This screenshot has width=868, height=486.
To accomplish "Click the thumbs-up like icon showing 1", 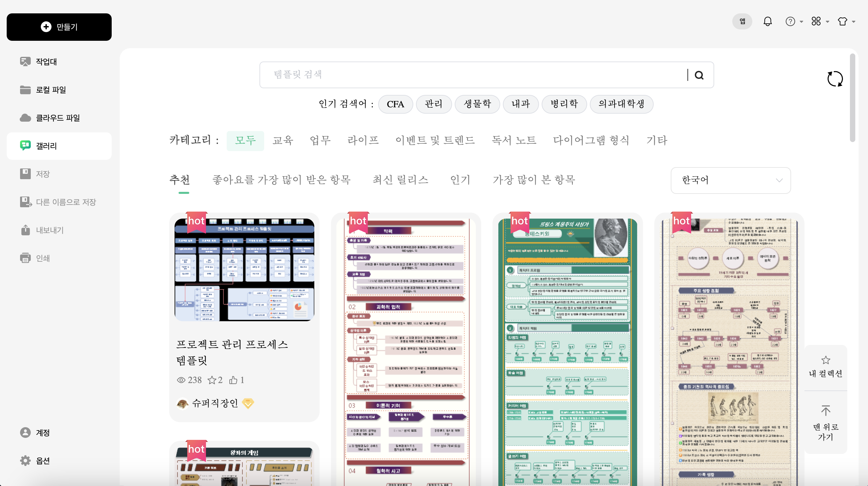I will tap(233, 380).
